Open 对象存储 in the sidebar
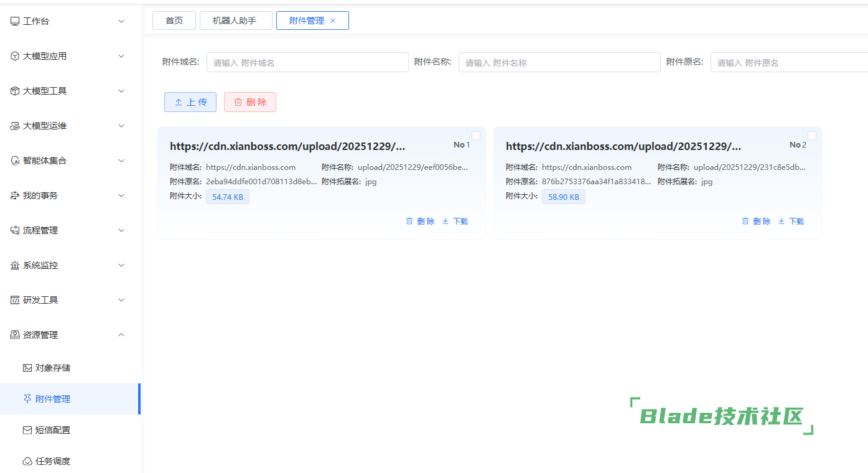 (53, 368)
